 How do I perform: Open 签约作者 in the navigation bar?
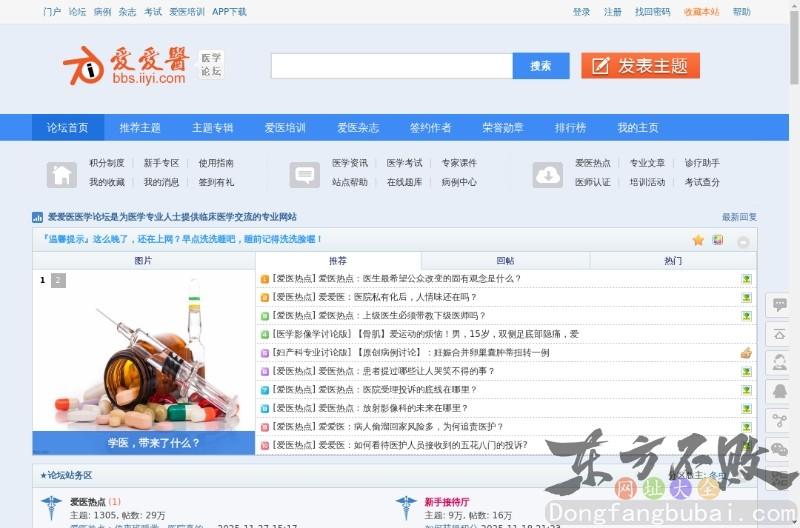click(431, 128)
